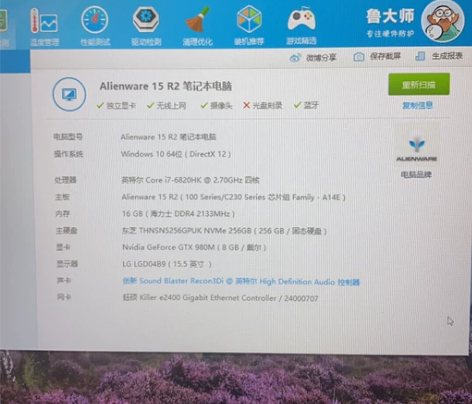Click the 操作系统 row label
The width and height of the screenshot is (472, 404).
[68, 154]
